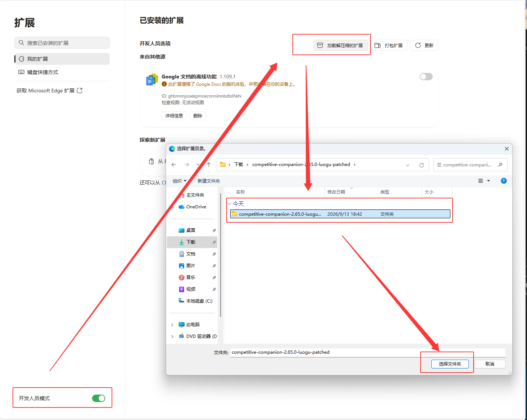Go back in the folder picker dialog
The image size is (527, 420).
[174, 165]
